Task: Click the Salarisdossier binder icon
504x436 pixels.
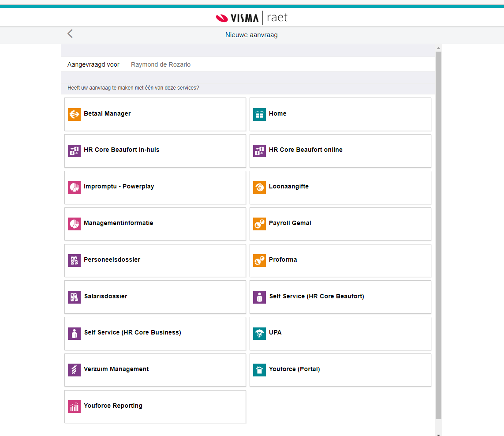Action: pos(74,297)
